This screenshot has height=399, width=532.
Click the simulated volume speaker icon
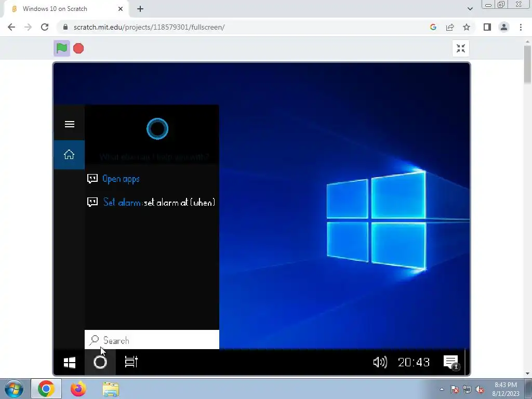click(x=380, y=362)
